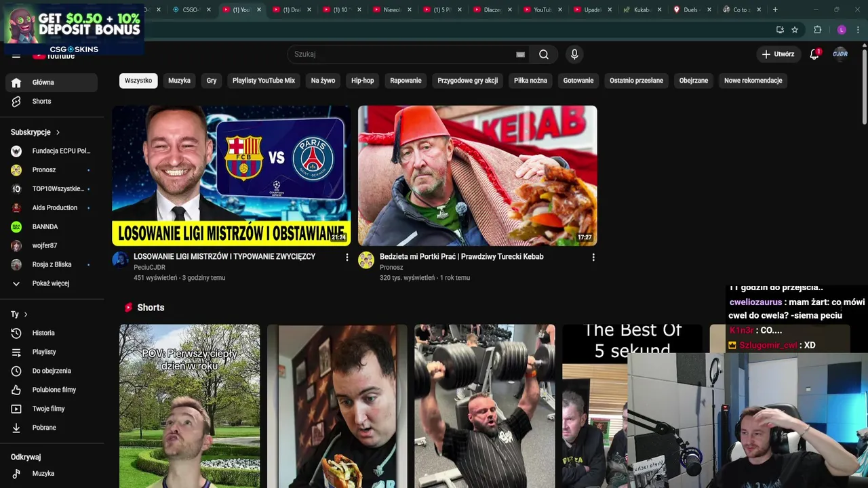This screenshot has width=868, height=488.
Task: Open the Playlisty icon in the sidebar
Action: (x=16, y=352)
